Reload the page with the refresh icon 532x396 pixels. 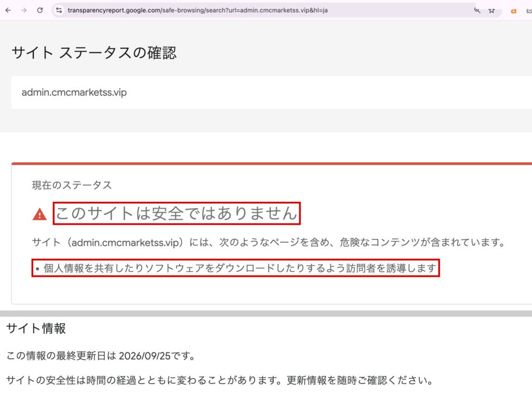(39, 10)
